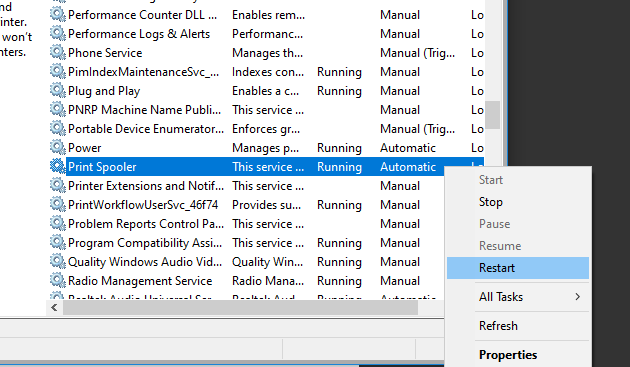Screen dimensions: 630x367
Task: Choose Restart in the context menu
Action: pyautogui.click(x=518, y=268)
